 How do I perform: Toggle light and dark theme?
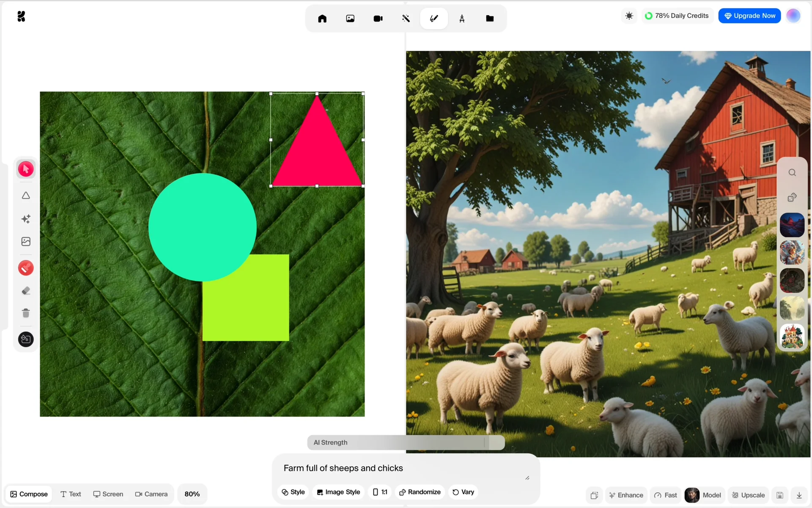(x=629, y=16)
